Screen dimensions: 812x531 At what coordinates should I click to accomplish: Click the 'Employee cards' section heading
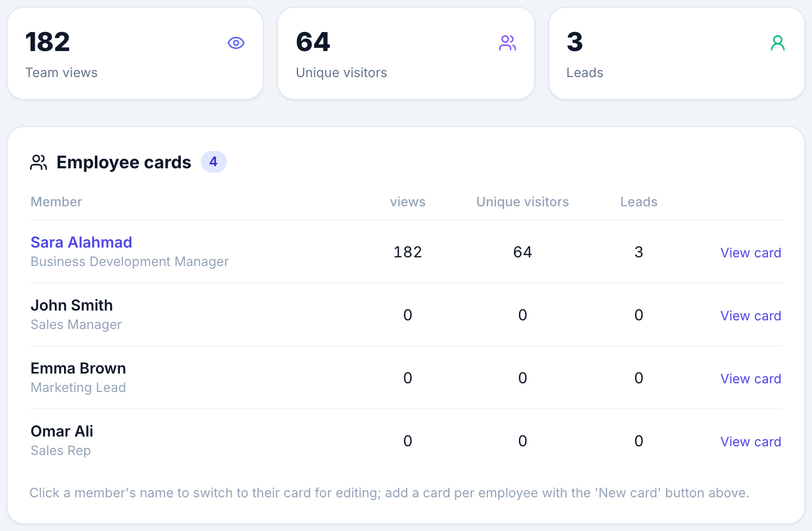124,162
